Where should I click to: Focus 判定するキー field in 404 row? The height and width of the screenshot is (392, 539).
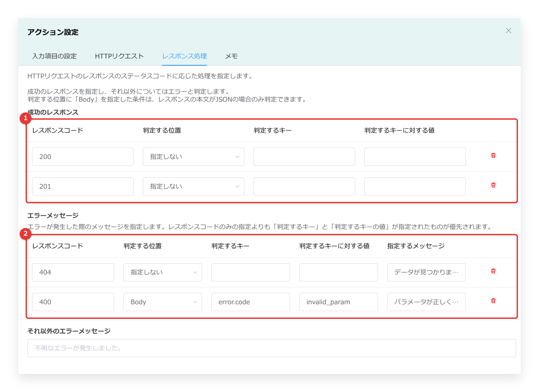click(x=251, y=272)
